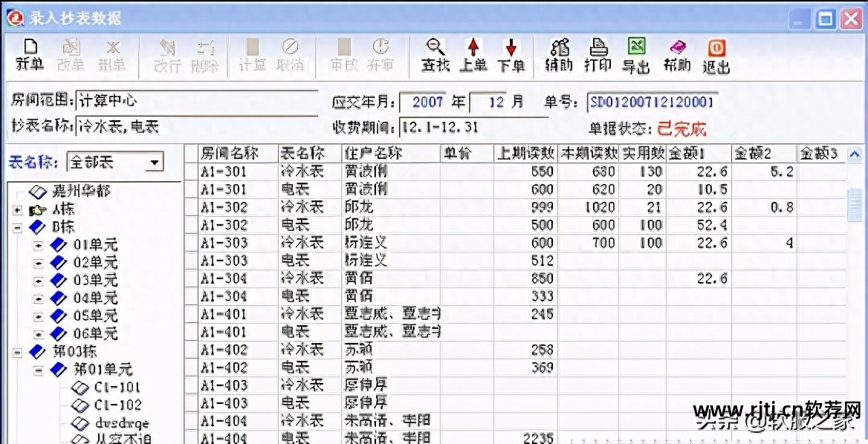The height and width of the screenshot is (444, 868).
Task: Click the 打印 print icon
Action: coord(597,47)
